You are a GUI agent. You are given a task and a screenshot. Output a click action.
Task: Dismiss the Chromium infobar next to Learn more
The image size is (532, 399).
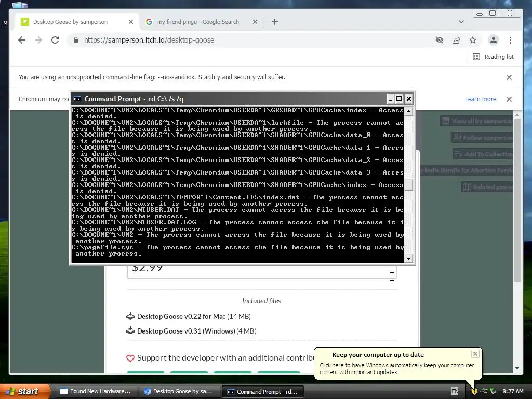point(509,99)
